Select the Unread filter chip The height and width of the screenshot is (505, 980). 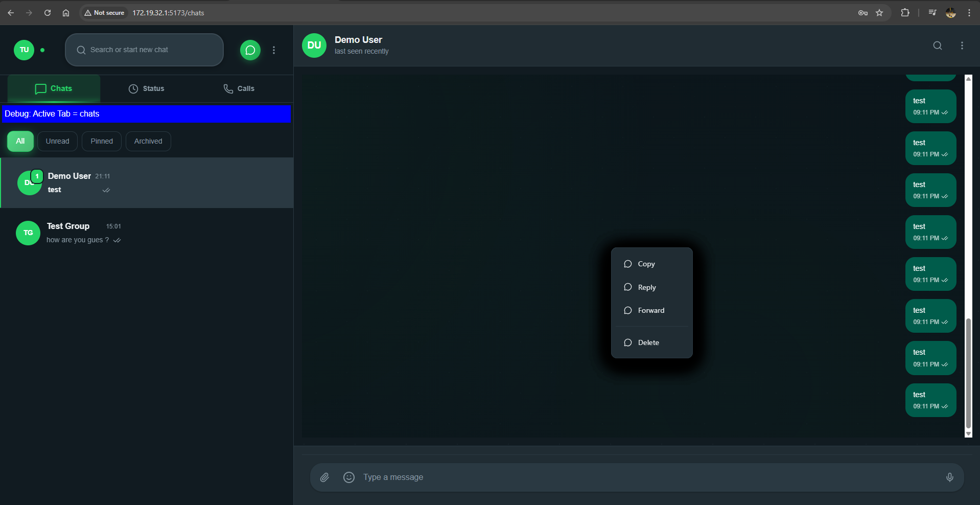pyautogui.click(x=57, y=142)
